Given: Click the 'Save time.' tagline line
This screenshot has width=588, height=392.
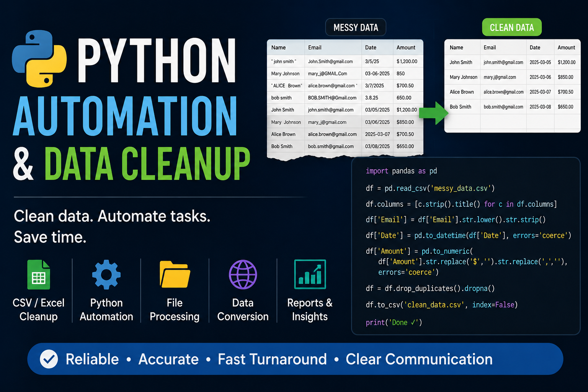Looking at the screenshot, I should click(x=50, y=237).
